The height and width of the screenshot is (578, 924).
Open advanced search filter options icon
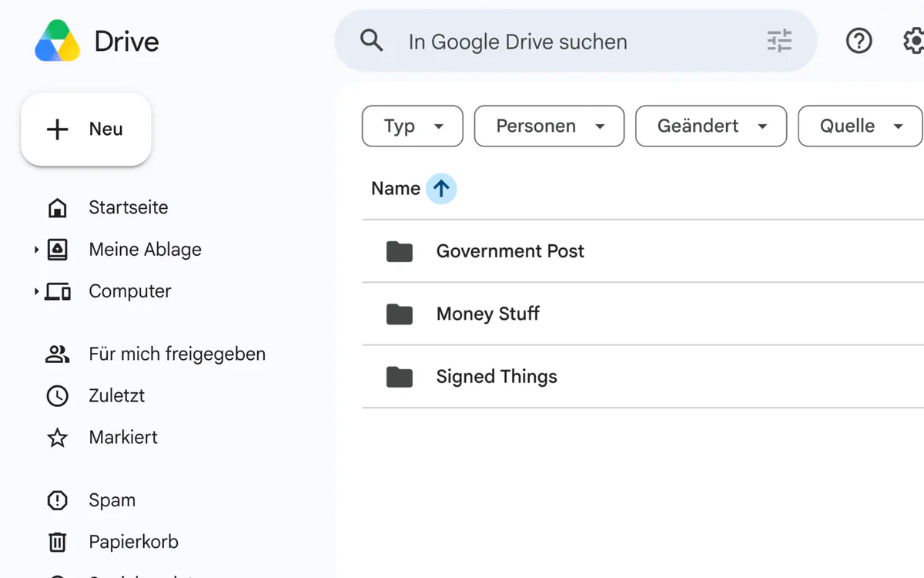point(779,41)
